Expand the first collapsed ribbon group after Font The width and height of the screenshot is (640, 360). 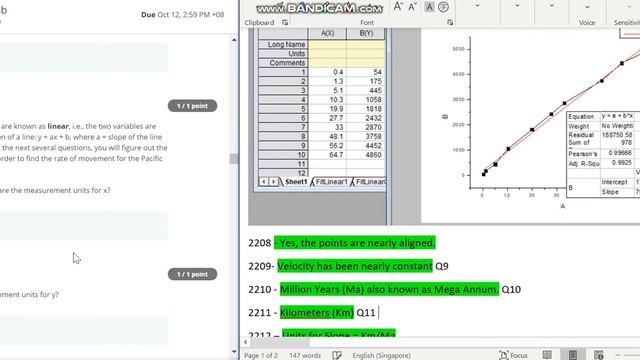click(x=477, y=6)
